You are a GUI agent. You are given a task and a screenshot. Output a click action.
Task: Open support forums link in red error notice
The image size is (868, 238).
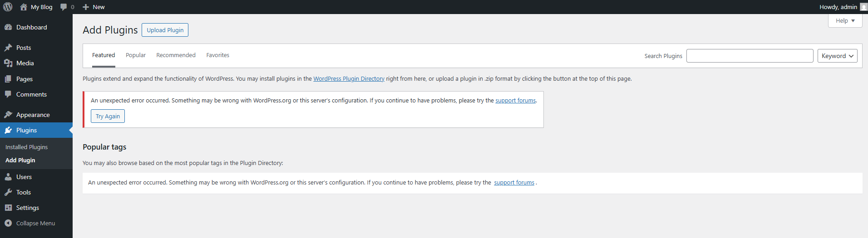tap(515, 100)
